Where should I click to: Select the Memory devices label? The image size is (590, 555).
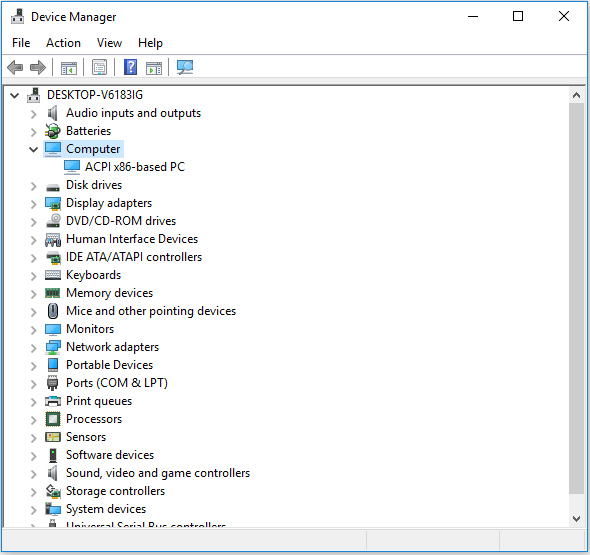coord(109,293)
